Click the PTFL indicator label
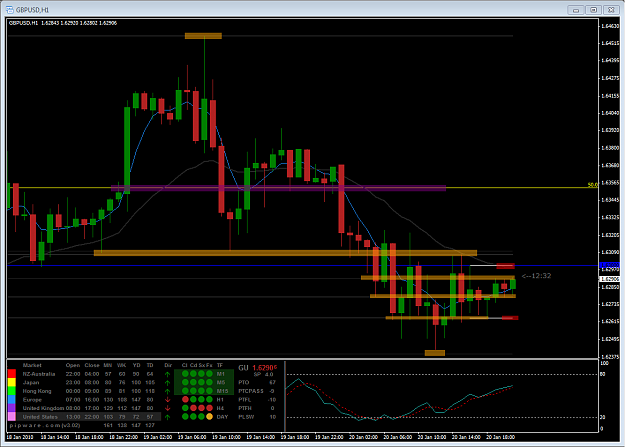625x447 pixels. click(x=244, y=400)
